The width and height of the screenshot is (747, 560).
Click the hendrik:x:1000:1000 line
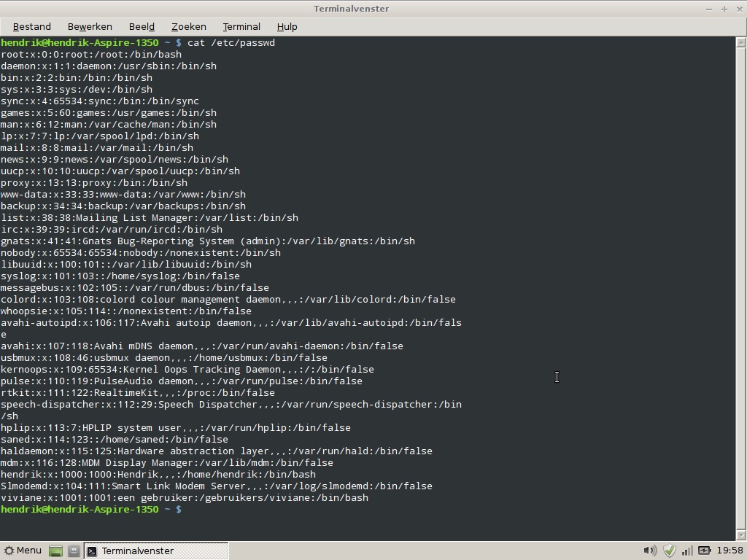[158, 474]
